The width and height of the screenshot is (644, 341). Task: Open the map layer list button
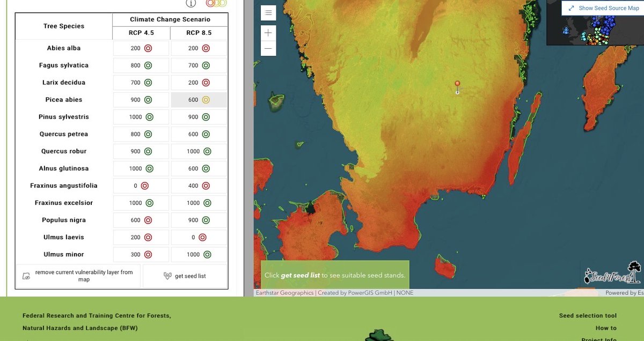tap(268, 12)
